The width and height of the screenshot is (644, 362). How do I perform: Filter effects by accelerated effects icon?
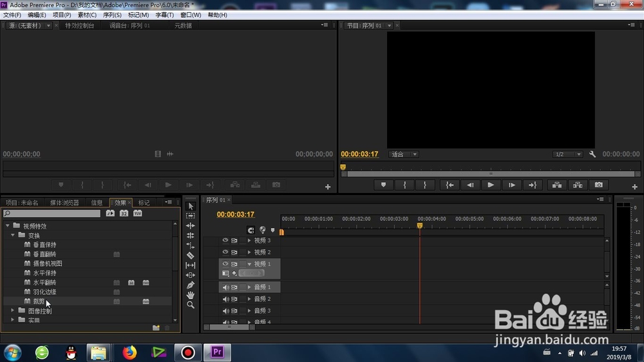pos(110,213)
